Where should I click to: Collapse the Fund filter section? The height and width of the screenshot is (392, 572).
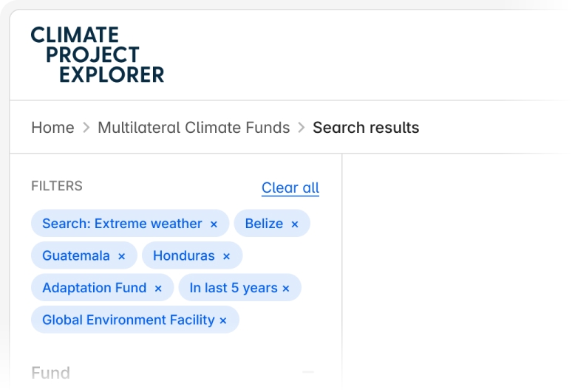[x=307, y=373]
